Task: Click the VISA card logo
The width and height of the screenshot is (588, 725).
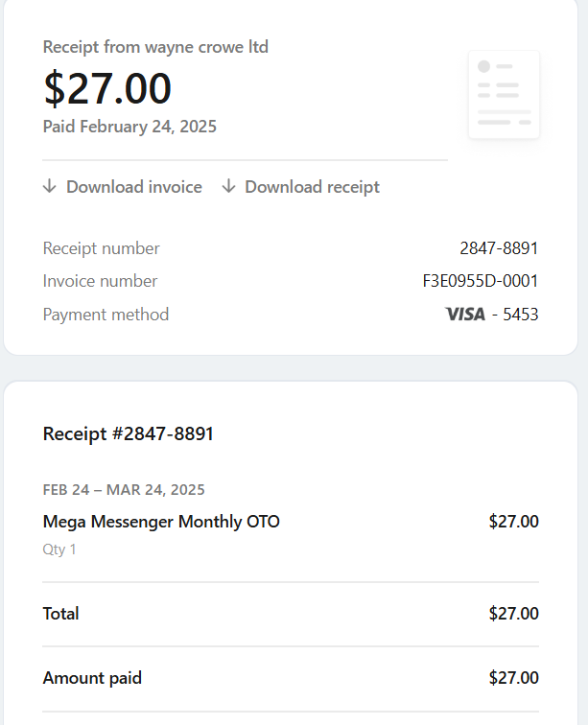Action: tap(465, 315)
